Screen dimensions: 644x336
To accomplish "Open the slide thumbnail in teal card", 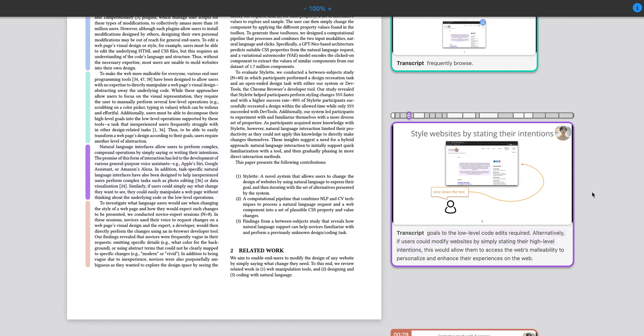I will tap(464, 35).
